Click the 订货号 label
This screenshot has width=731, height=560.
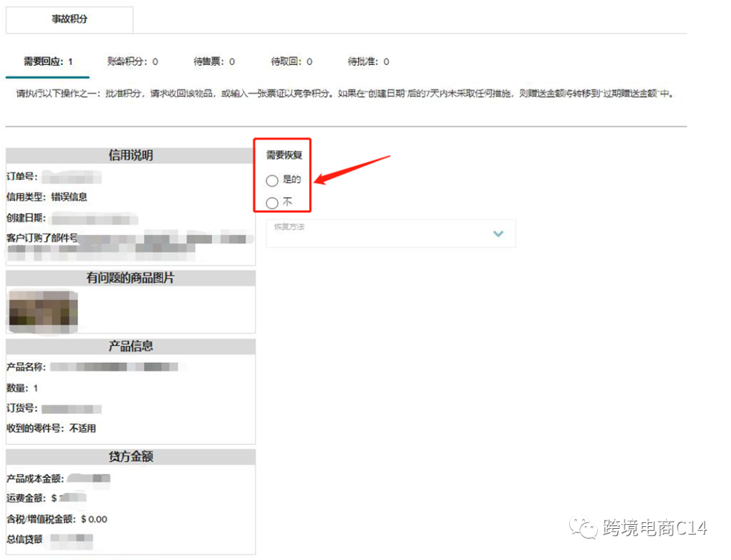pos(22,408)
